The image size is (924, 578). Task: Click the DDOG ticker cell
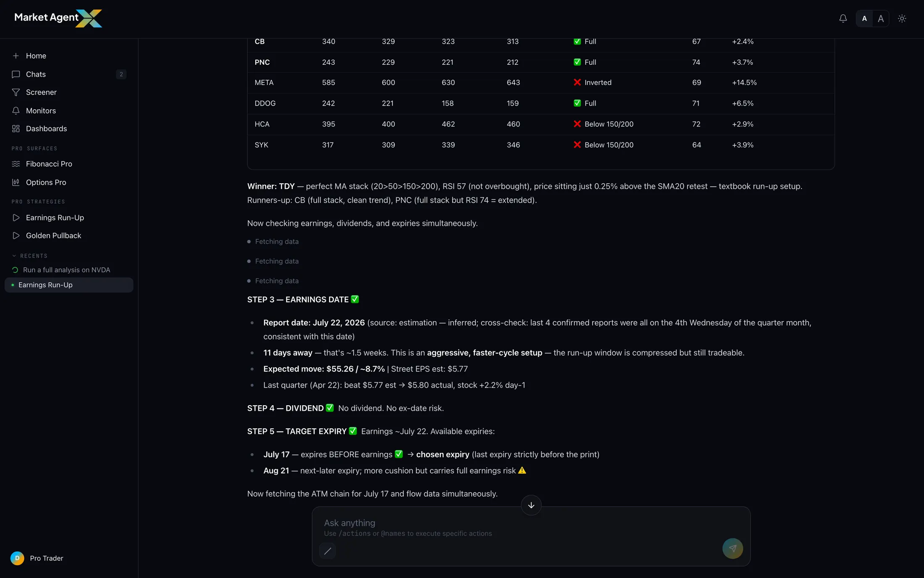(x=265, y=103)
